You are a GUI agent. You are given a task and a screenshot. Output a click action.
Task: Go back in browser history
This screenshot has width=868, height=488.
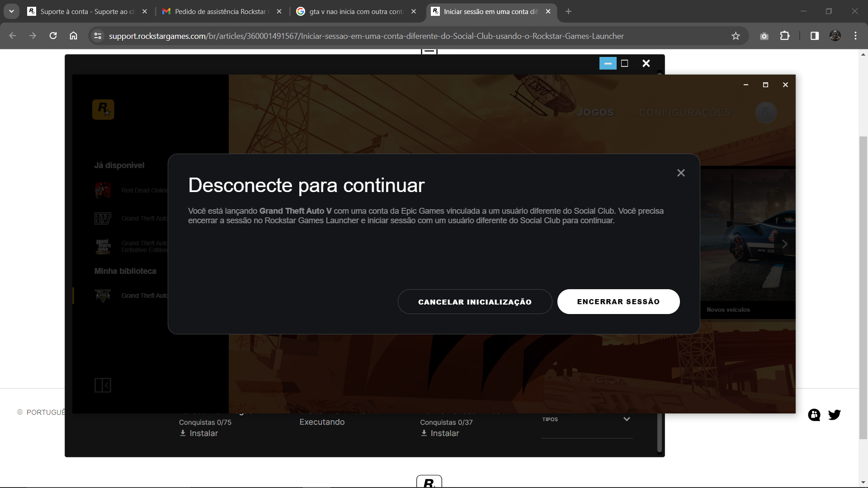[13, 36]
